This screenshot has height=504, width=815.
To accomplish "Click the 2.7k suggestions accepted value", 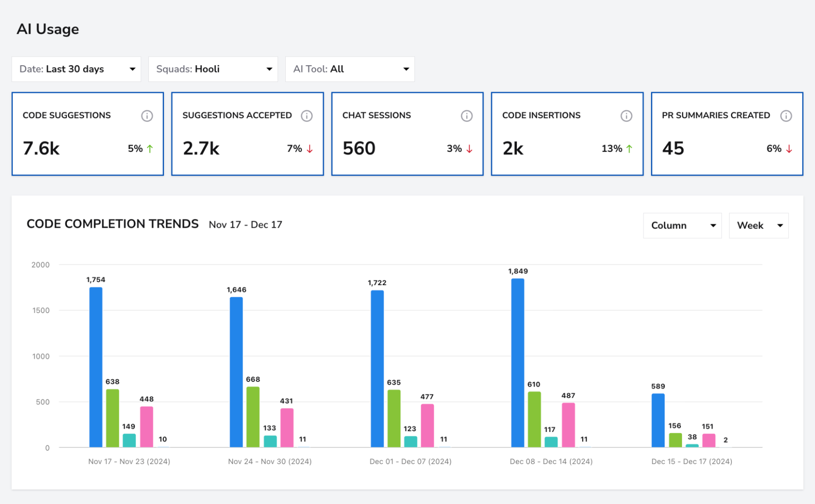I will (x=201, y=148).
